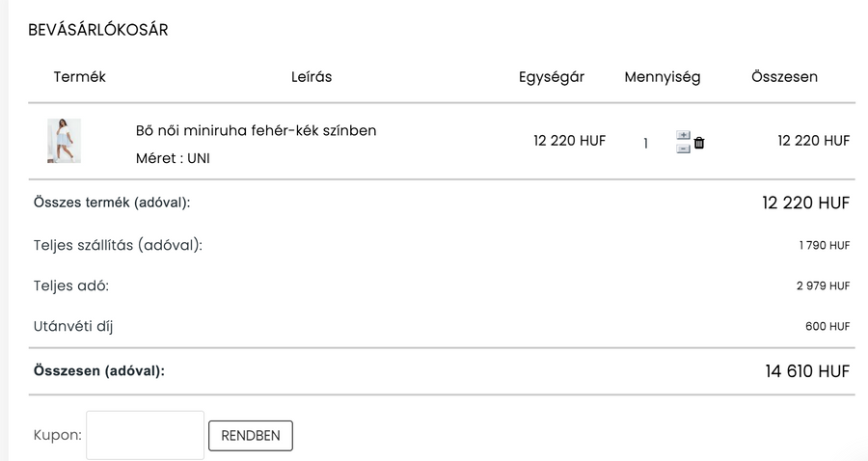Click the quantity value in the Mennyiség column
This screenshot has width=868, height=461.
tap(645, 144)
